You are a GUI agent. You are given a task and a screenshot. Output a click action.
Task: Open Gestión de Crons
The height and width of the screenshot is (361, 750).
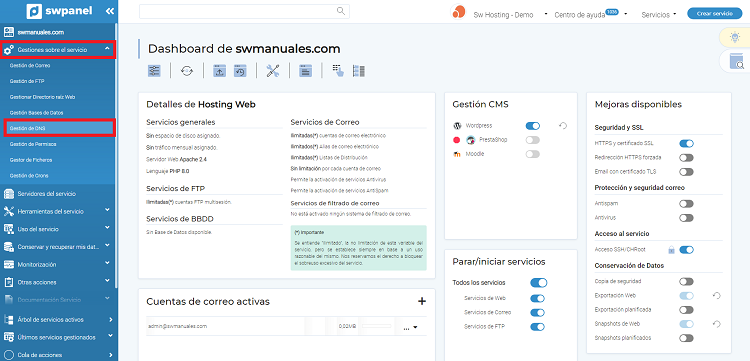point(29,175)
